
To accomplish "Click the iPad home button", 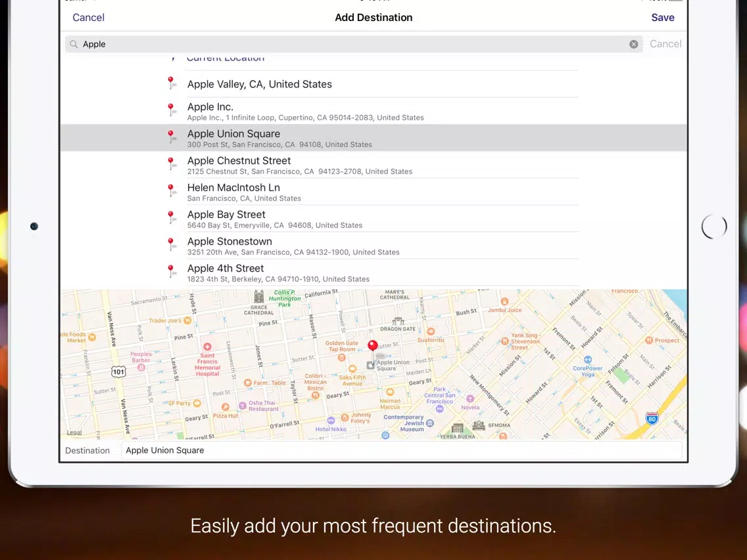I will click(714, 226).
